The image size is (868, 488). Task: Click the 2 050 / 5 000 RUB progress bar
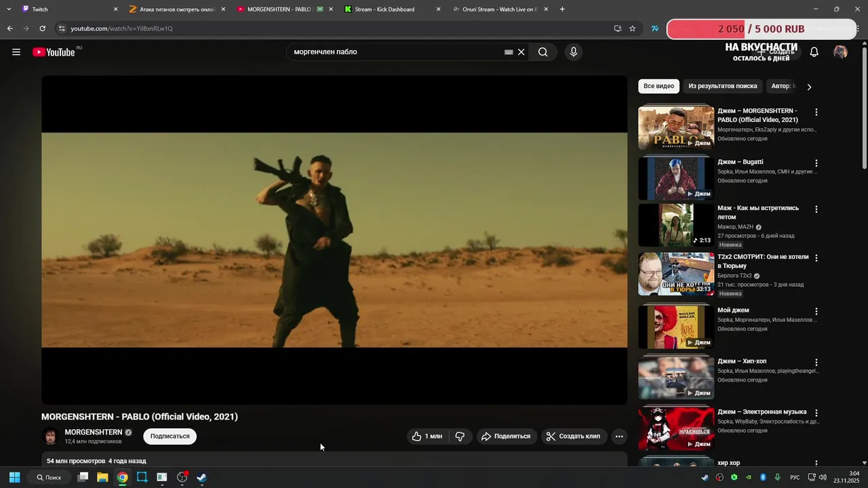point(762,29)
